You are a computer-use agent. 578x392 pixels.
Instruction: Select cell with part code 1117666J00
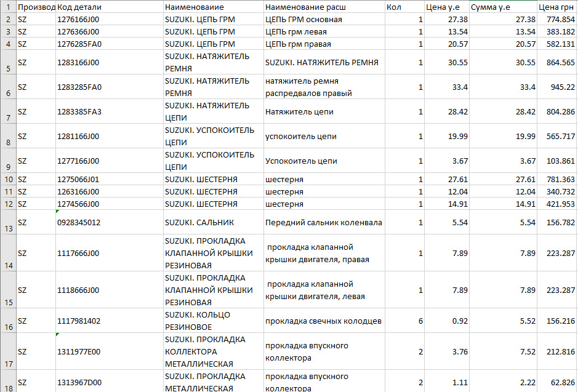pos(110,253)
